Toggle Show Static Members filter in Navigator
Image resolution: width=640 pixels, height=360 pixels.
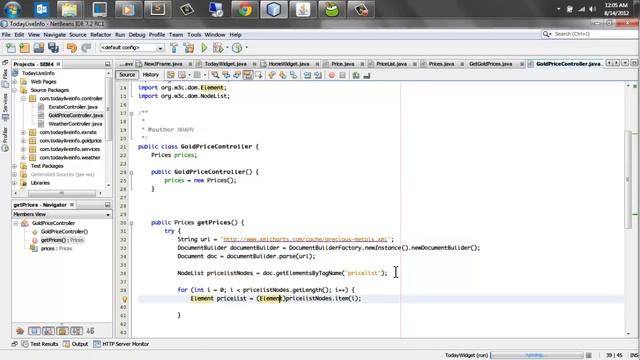pyautogui.click(x=48, y=331)
